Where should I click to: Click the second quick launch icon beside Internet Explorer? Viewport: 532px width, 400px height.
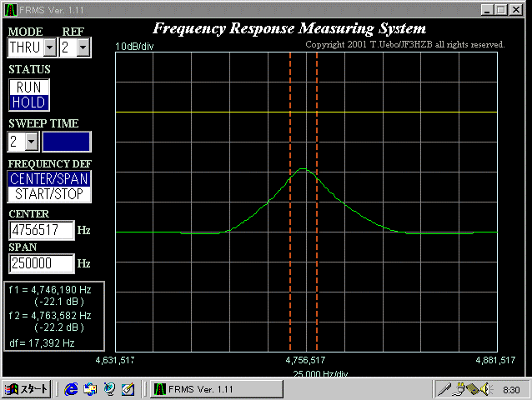[90, 389]
